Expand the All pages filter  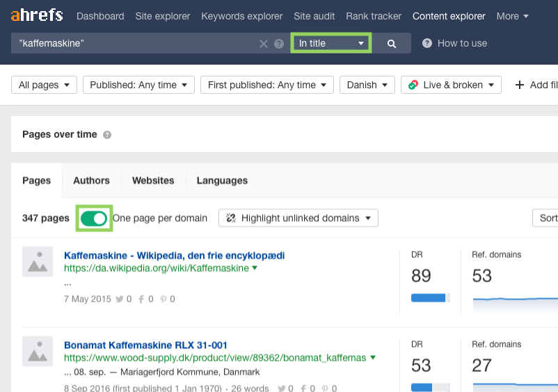pos(44,85)
